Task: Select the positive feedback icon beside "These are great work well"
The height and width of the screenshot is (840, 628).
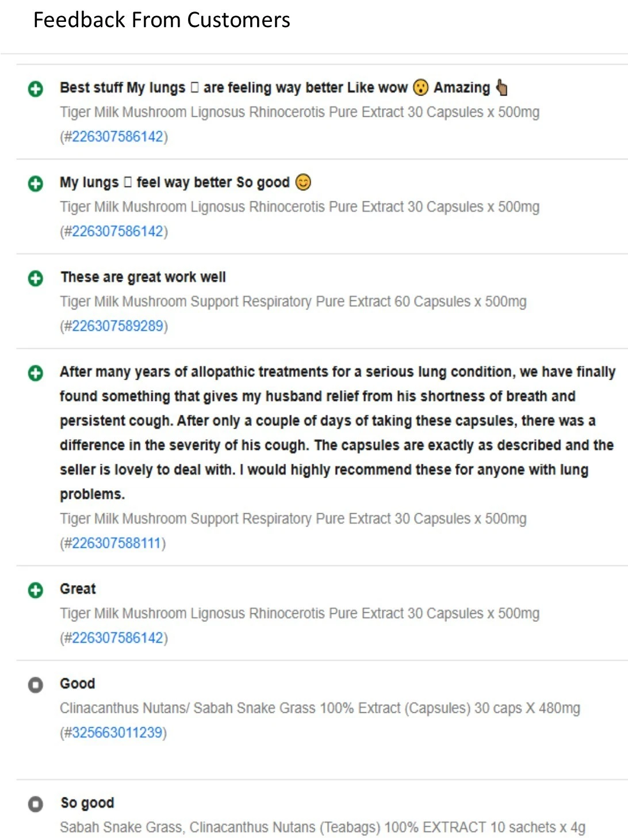Action: pyautogui.click(x=36, y=278)
